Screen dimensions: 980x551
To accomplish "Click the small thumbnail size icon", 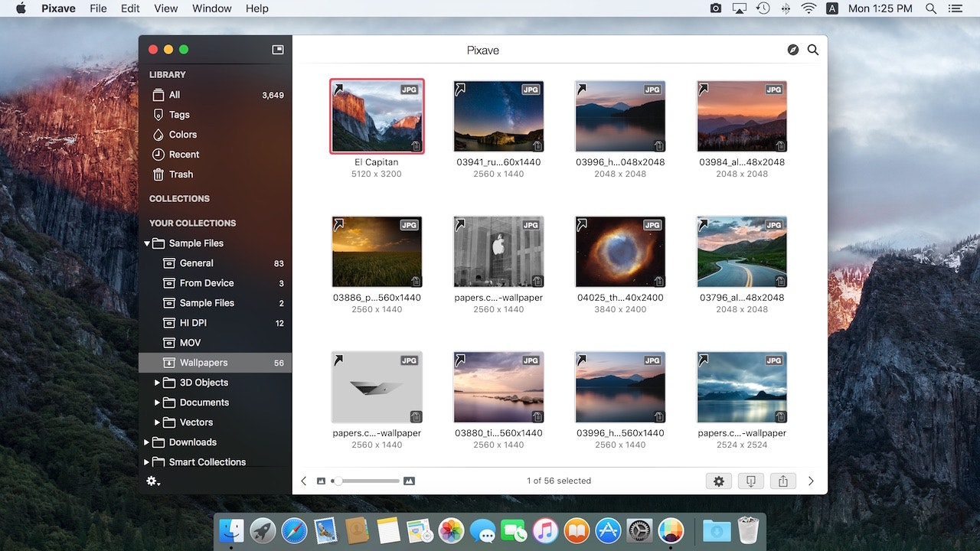I will click(x=321, y=481).
